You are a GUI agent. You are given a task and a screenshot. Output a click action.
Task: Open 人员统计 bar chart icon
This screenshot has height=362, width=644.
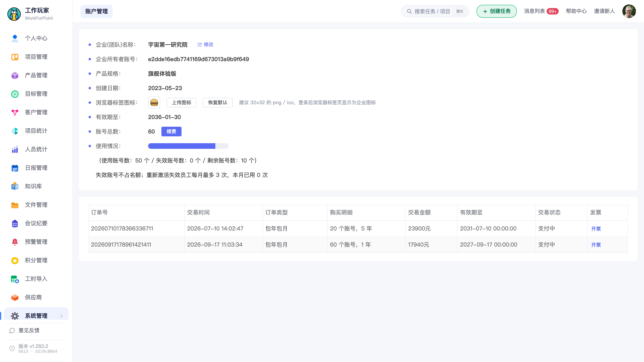[15, 149]
